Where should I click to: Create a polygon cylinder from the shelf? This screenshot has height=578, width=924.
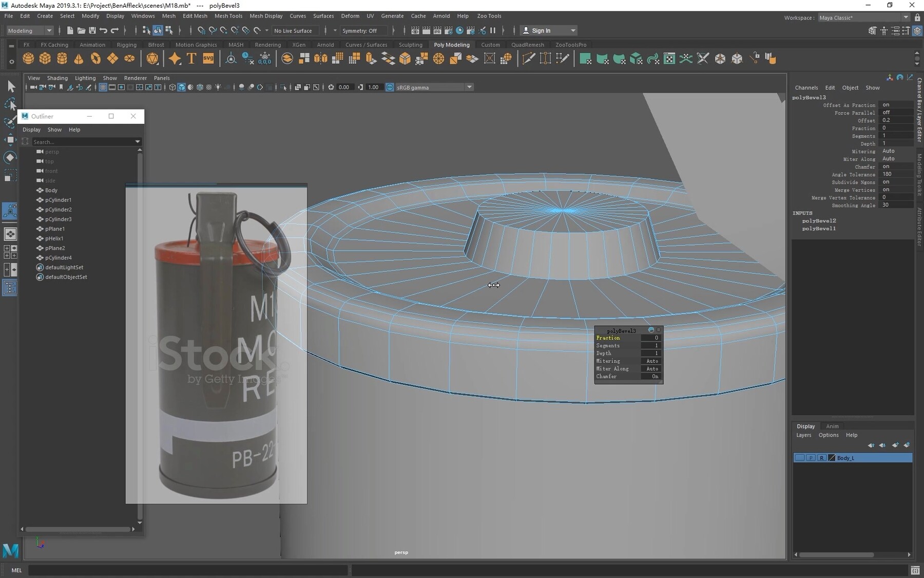tap(62, 59)
